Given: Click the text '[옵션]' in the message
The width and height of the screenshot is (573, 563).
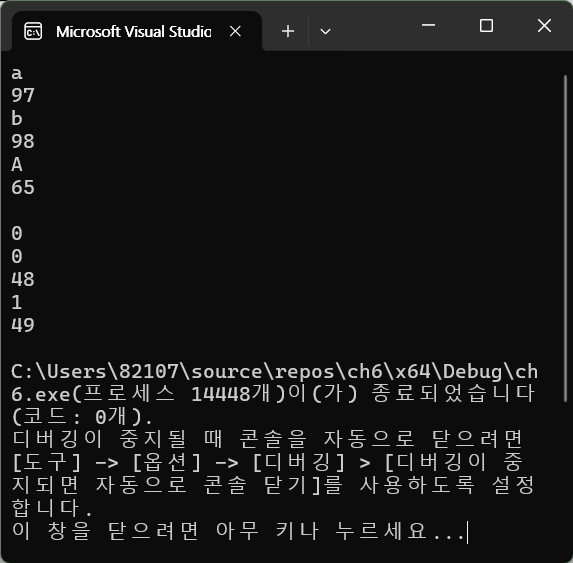Looking at the screenshot, I should pyautogui.click(x=167, y=463).
